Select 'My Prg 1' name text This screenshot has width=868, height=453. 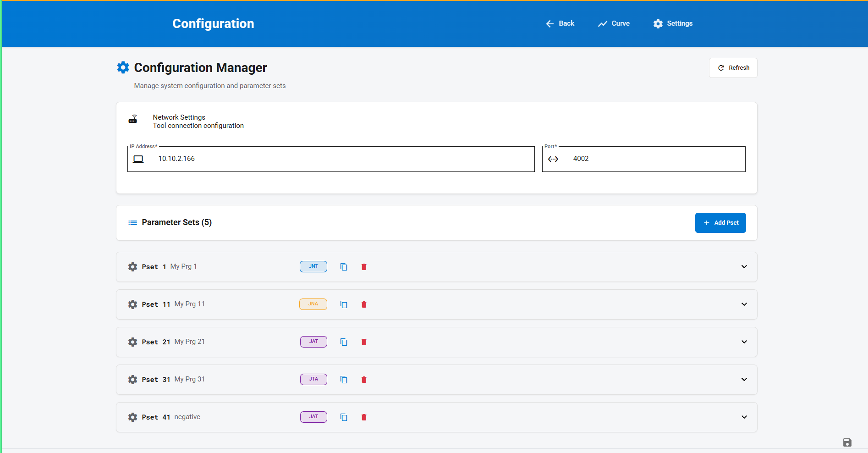[x=183, y=266]
